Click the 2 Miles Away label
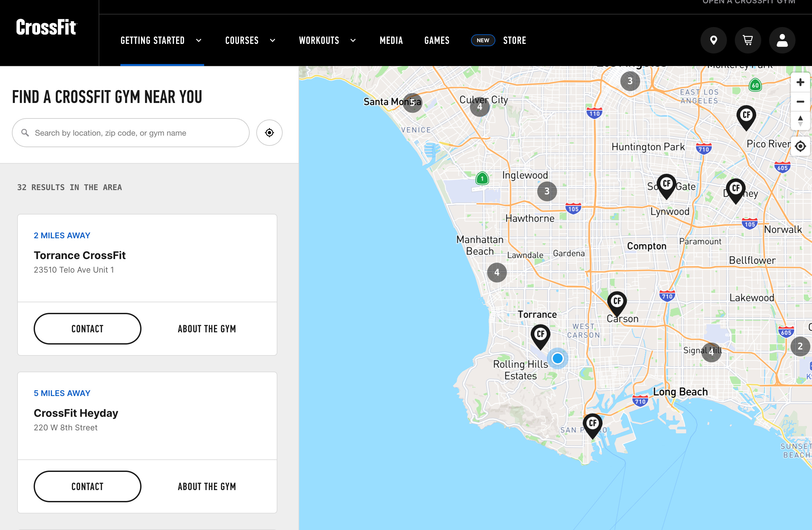Screen dimensions: 812x530 [62, 236]
